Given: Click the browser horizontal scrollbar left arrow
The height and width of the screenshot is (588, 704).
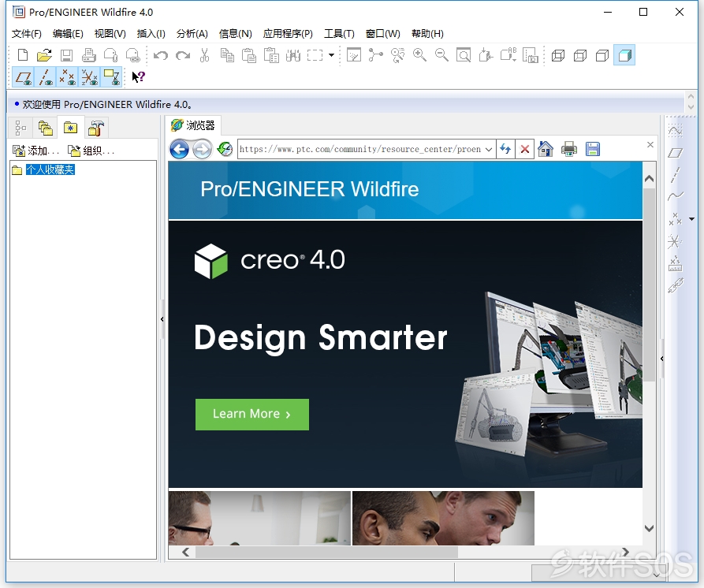Looking at the screenshot, I should click(x=186, y=552).
